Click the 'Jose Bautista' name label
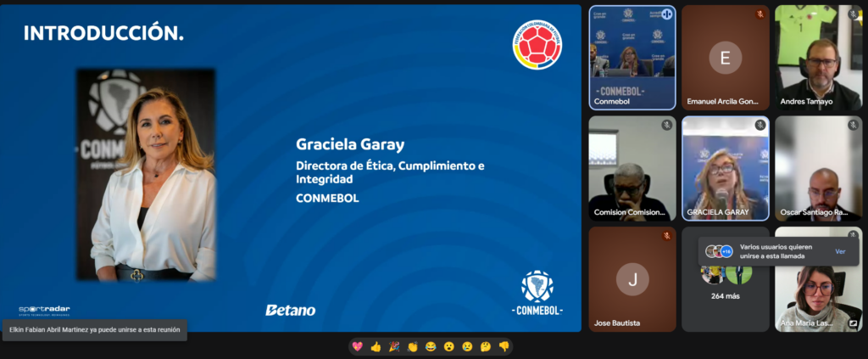The height and width of the screenshot is (359, 868). pos(617,323)
